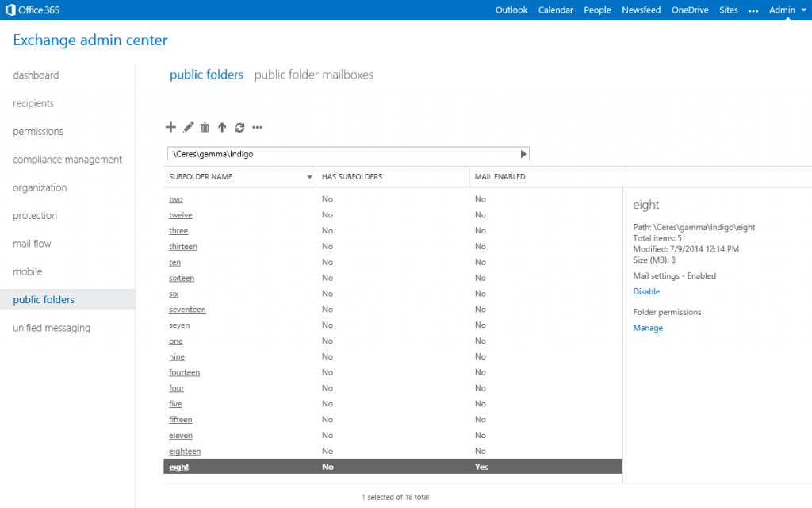Click the pencil edit icon
The width and height of the screenshot is (812, 508).
click(x=188, y=127)
